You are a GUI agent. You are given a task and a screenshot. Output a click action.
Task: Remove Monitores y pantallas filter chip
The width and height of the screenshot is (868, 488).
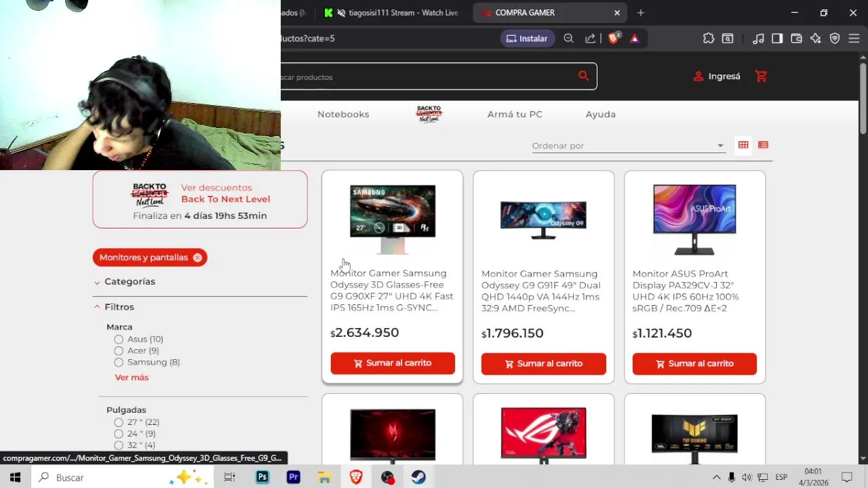point(197,258)
